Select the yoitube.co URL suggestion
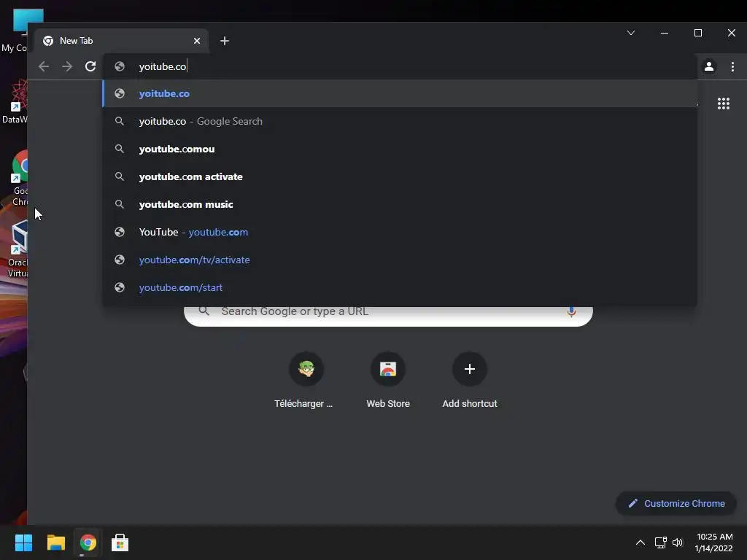 [x=400, y=94]
